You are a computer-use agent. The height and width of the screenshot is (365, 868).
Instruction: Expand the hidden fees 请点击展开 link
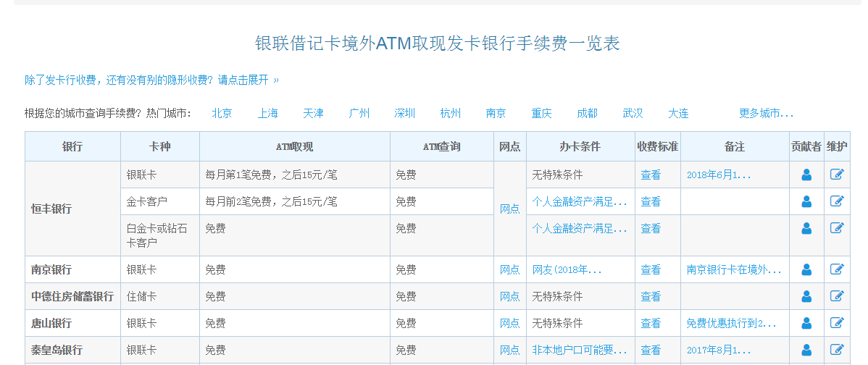pyautogui.click(x=249, y=80)
